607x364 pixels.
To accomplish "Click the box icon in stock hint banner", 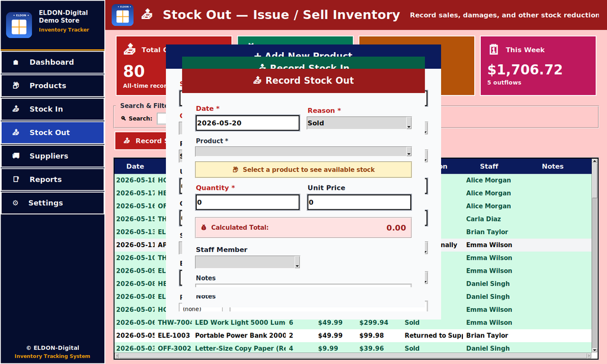I will (x=235, y=170).
